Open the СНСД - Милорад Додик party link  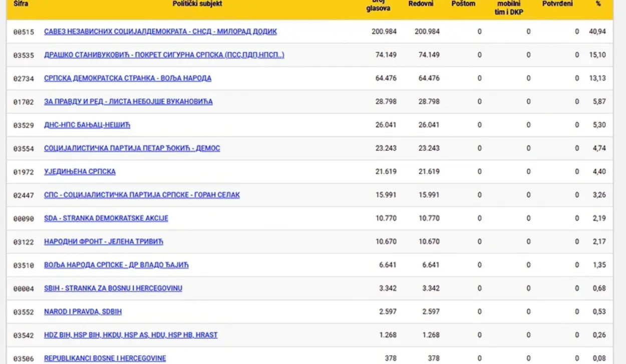(x=160, y=32)
